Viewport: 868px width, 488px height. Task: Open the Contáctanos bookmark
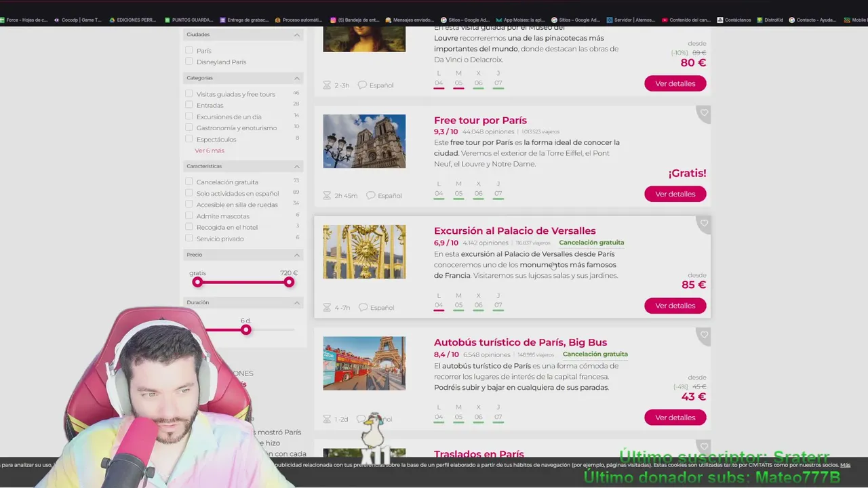[x=734, y=20]
